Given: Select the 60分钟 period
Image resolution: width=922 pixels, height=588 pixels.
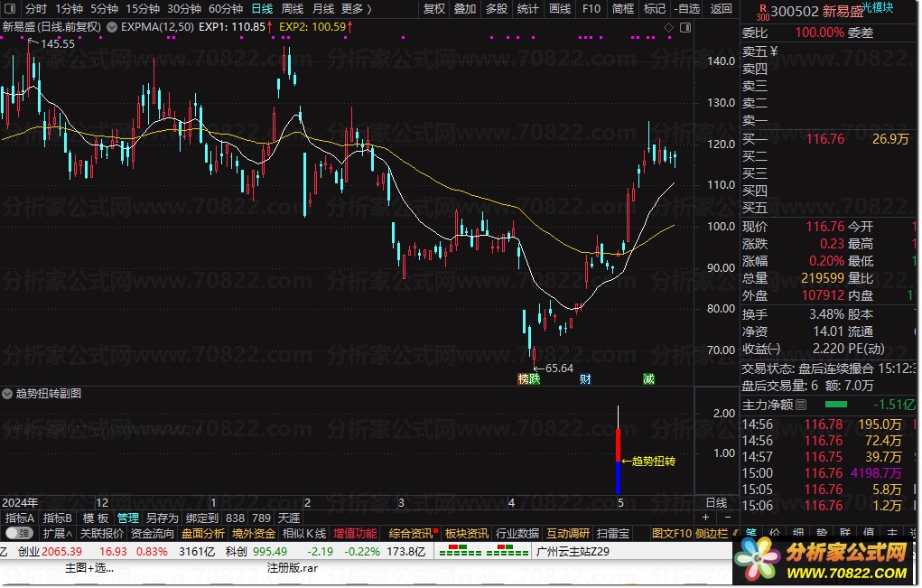Looking at the screenshot, I should (x=226, y=9).
